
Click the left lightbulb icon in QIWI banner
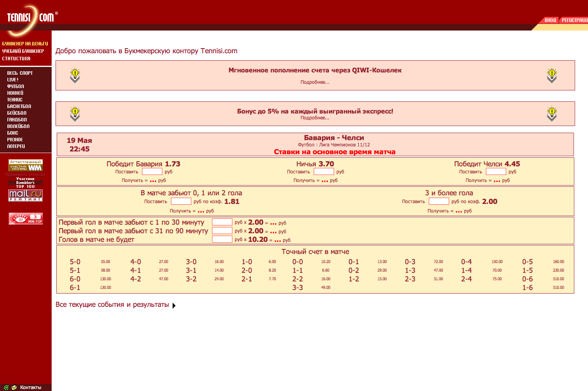pos(75,75)
